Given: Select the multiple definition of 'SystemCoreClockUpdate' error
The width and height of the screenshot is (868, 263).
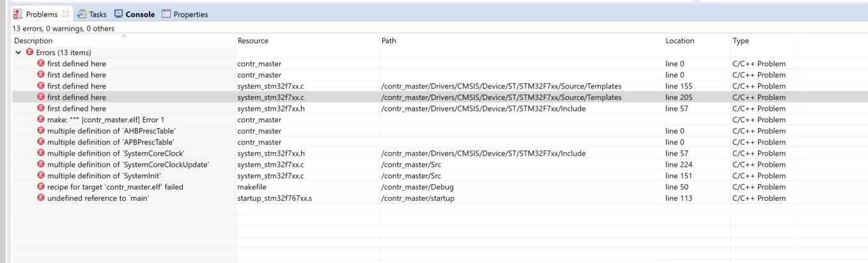Looking at the screenshot, I should [x=440, y=164].
